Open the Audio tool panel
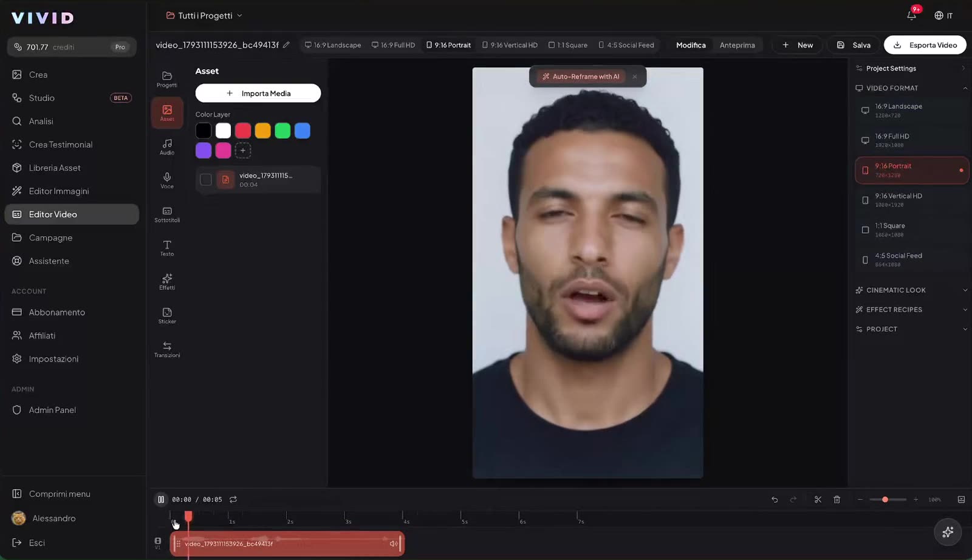 click(x=167, y=146)
